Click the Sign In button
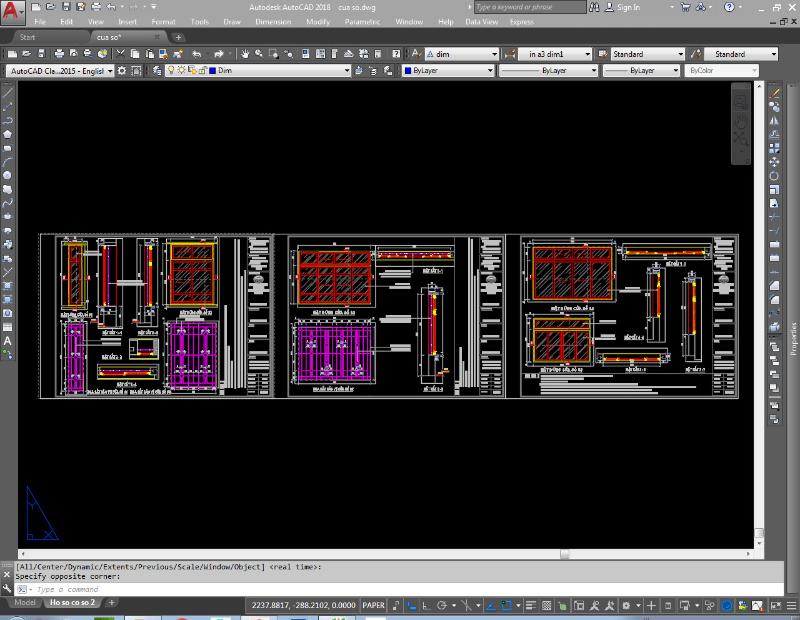Screen dimensions: 800x620 click(x=622, y=7)
